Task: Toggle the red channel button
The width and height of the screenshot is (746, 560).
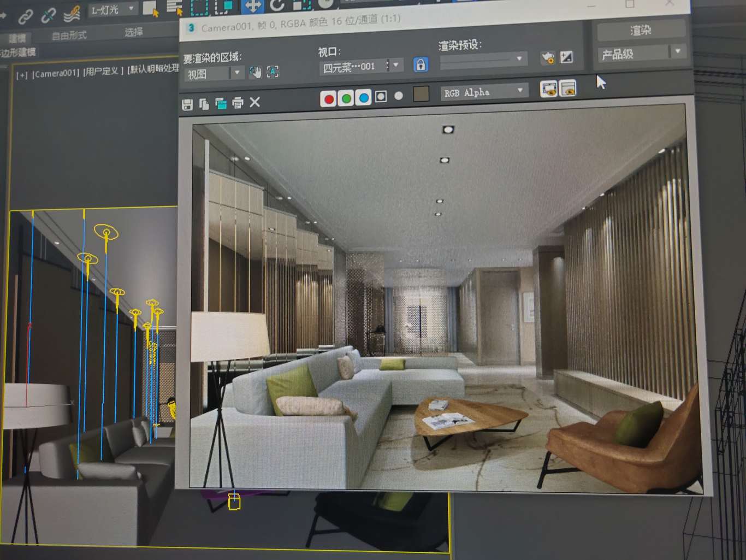Action: tap(329, 99)
